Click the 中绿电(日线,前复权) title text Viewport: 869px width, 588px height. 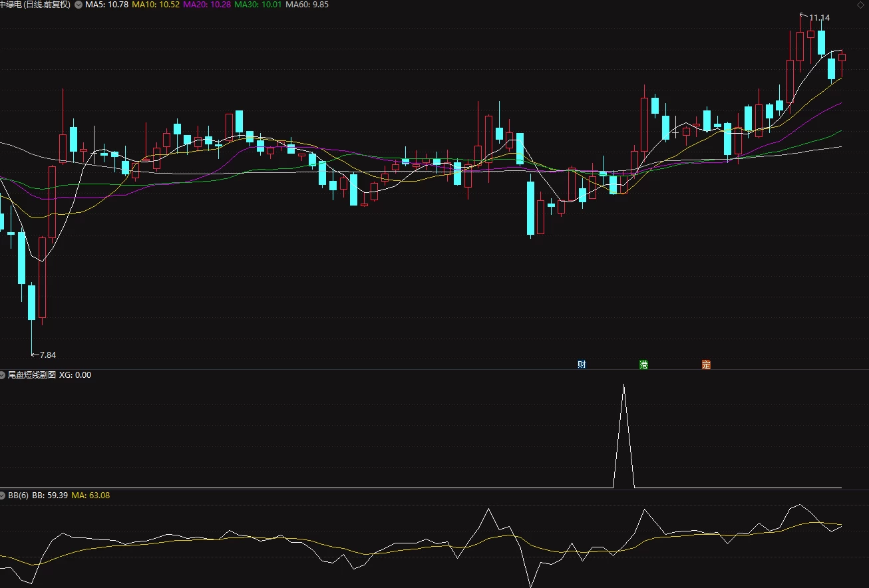tap(35, 5)
